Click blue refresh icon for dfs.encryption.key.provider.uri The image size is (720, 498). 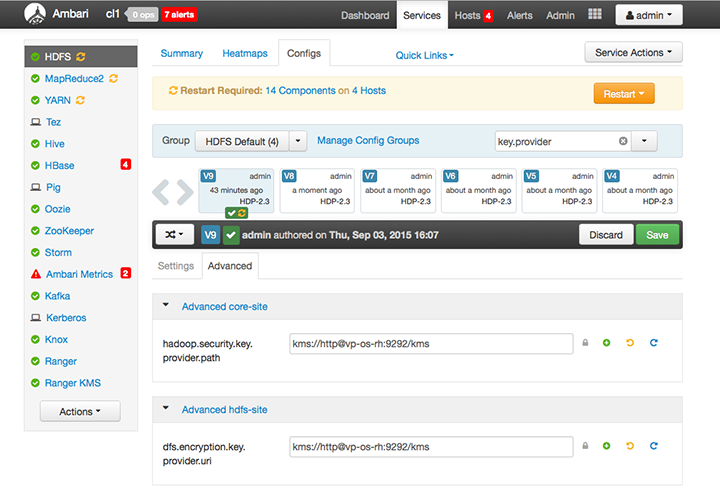point(654,446)
